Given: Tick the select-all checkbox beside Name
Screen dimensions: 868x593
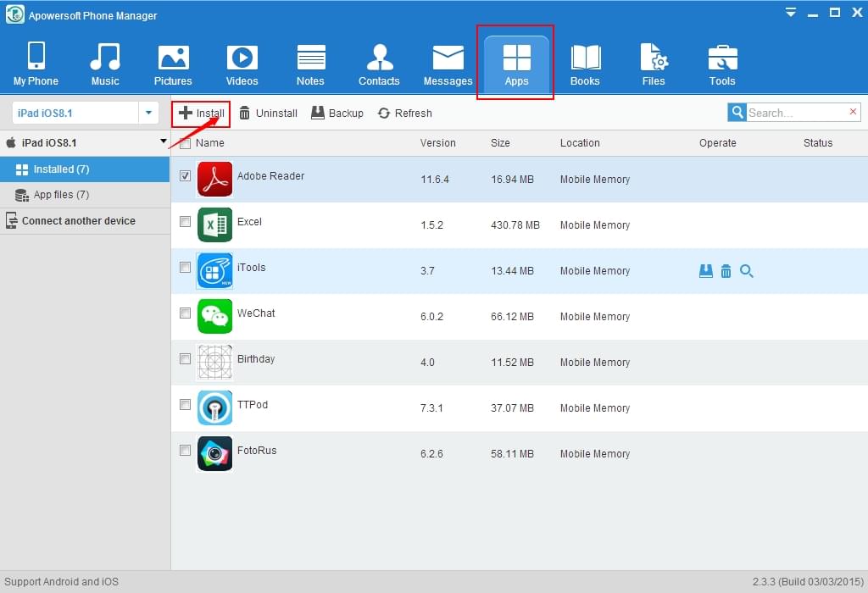Looking at the screenshot, I should 186,144.
